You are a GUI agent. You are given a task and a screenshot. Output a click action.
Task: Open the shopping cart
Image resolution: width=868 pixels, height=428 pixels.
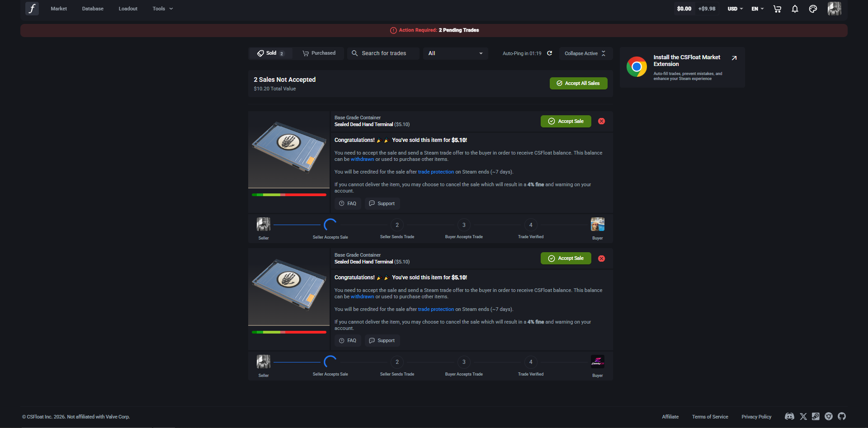pyautogui.click(x=777, y=9)
